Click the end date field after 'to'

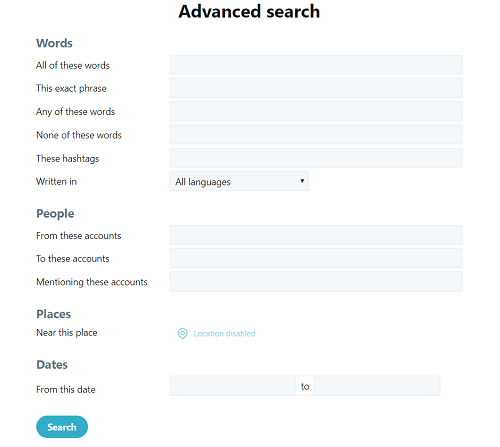click(x=377, y=386)
